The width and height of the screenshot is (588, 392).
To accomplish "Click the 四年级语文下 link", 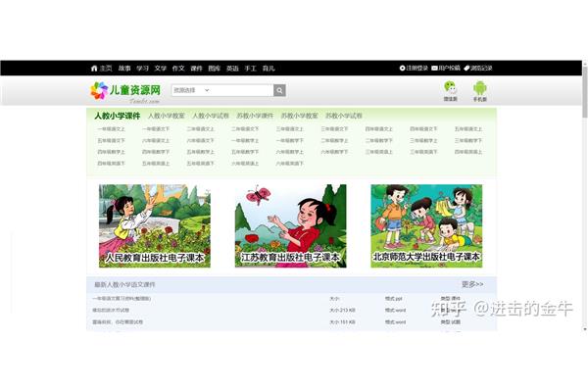I will coord(423,129).
